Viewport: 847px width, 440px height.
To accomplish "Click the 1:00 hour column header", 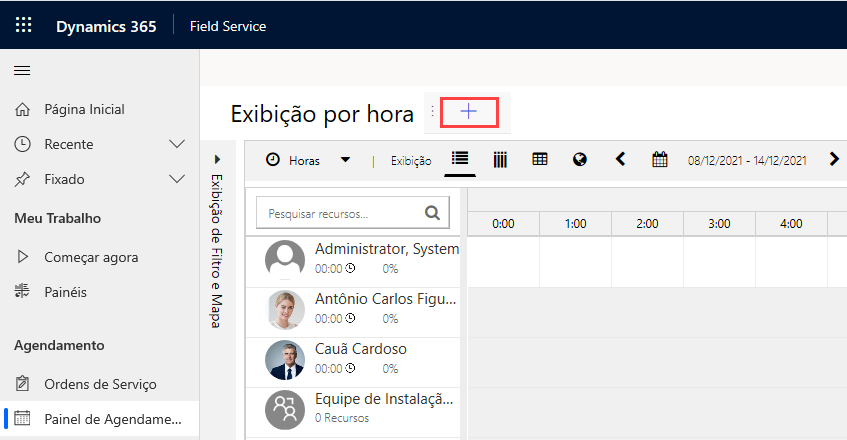I will [575, 224].
